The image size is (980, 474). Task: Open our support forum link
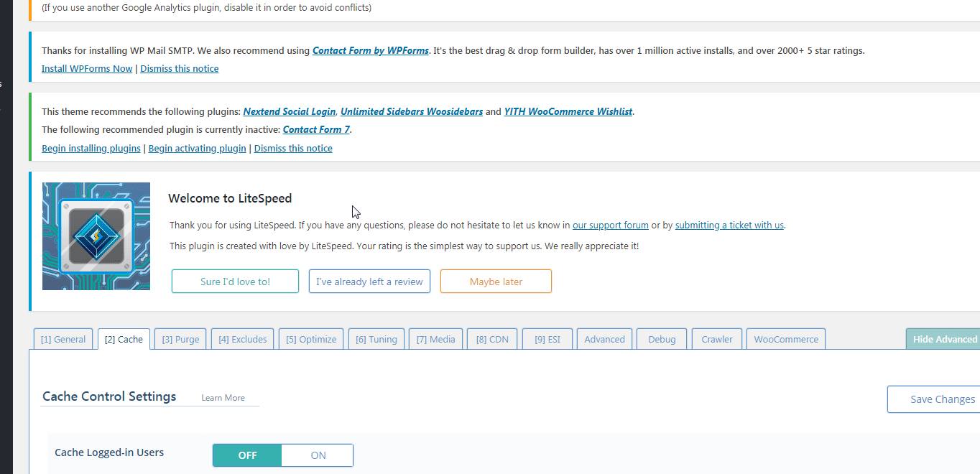[611, 225]
